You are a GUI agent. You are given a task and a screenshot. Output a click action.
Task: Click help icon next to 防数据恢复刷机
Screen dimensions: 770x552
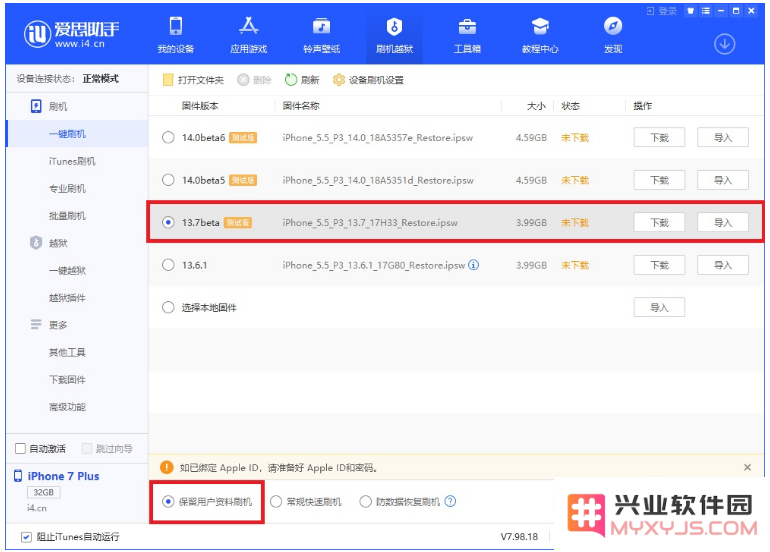450,501
